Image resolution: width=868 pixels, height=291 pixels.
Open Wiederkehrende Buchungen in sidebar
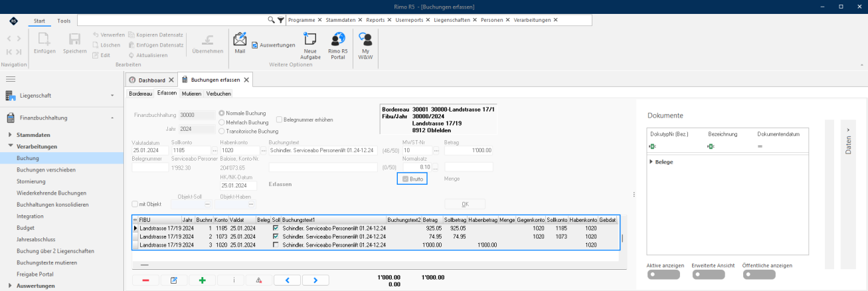(x=52, y=193)
